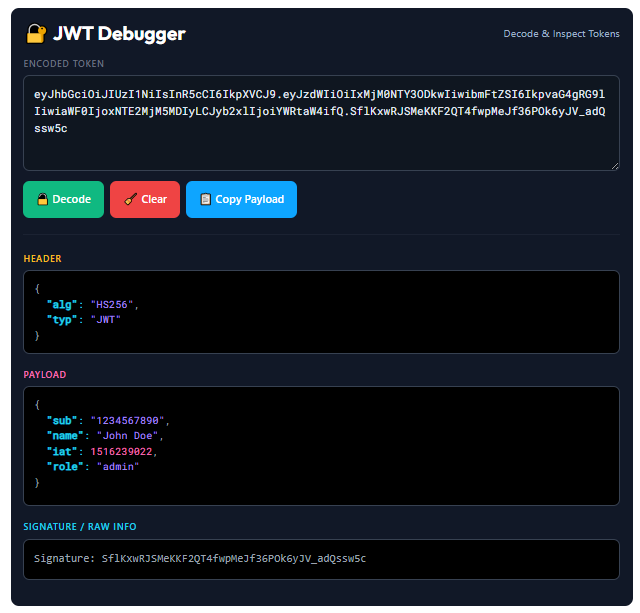Click the JWT Debugger title text

tap(119, 34)
